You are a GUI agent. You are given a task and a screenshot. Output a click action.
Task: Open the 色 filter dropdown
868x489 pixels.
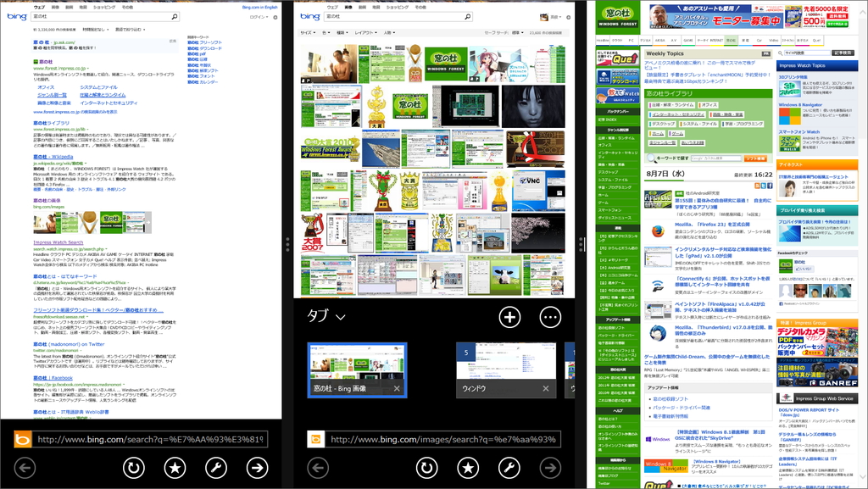click(x=326, y=33)
